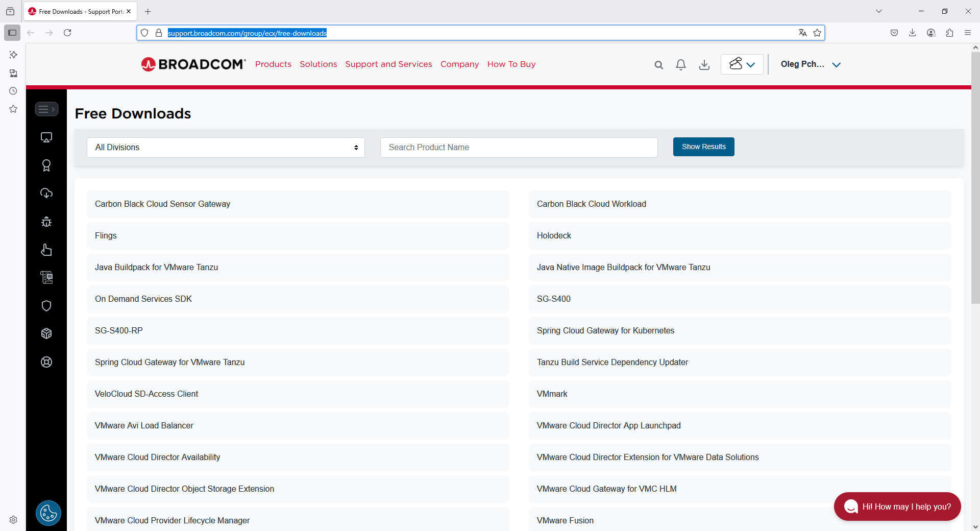Open the site search magnifier icon
The image size is (980, 531).
[x=659, y=65]
